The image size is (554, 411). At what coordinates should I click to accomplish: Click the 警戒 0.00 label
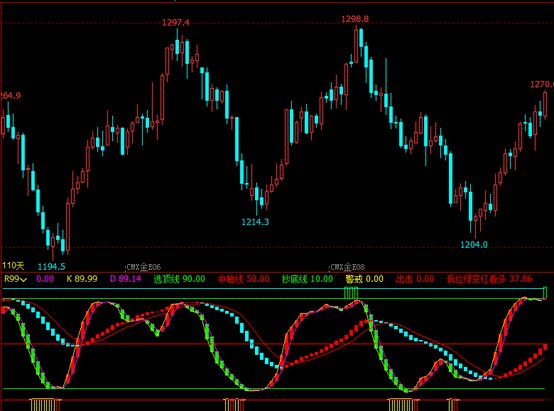click(365, 279)
